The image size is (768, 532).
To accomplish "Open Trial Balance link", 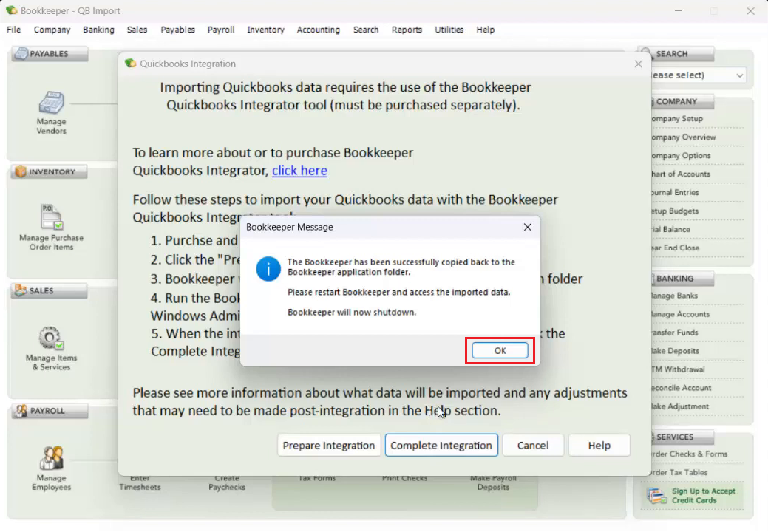I will [670, 230].
